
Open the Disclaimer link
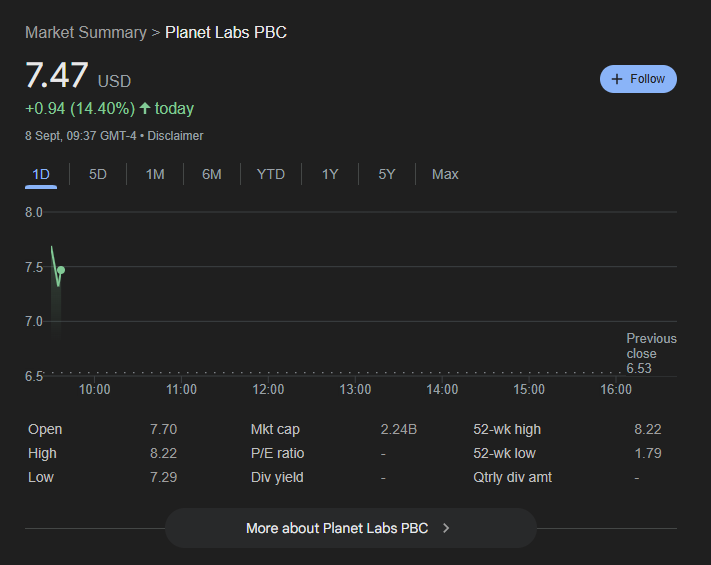point(176,135)
